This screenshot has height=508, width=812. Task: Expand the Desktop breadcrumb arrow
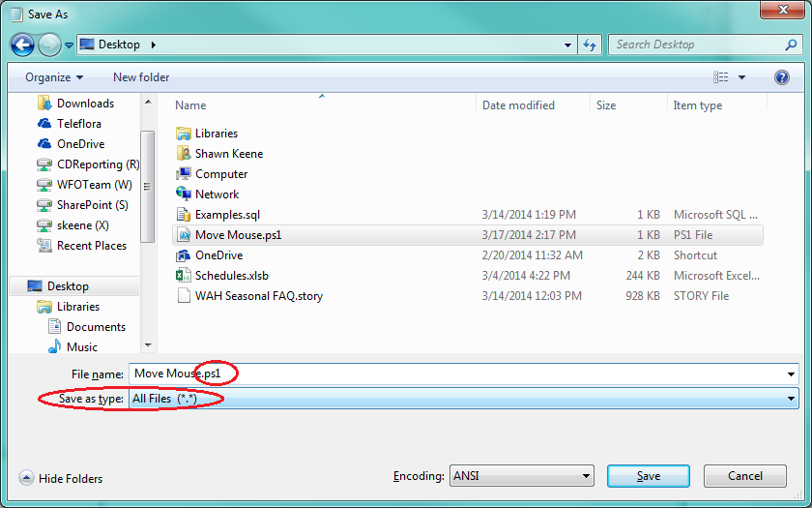pos(154,45)
